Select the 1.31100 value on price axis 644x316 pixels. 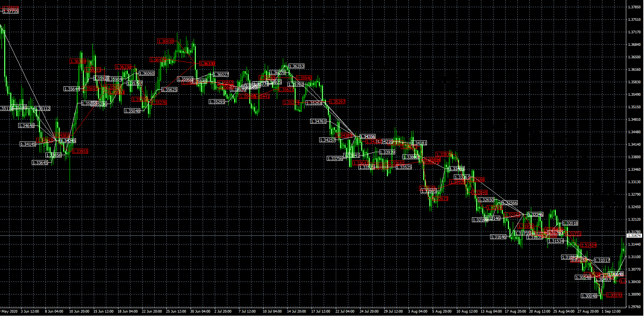point(634,257)
